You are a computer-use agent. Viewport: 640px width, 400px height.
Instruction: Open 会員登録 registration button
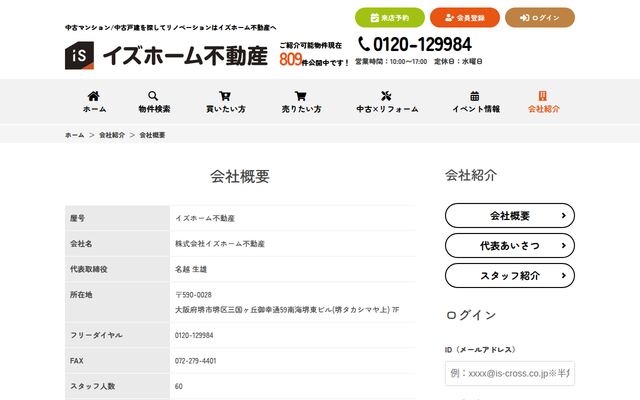click(465, 18)
